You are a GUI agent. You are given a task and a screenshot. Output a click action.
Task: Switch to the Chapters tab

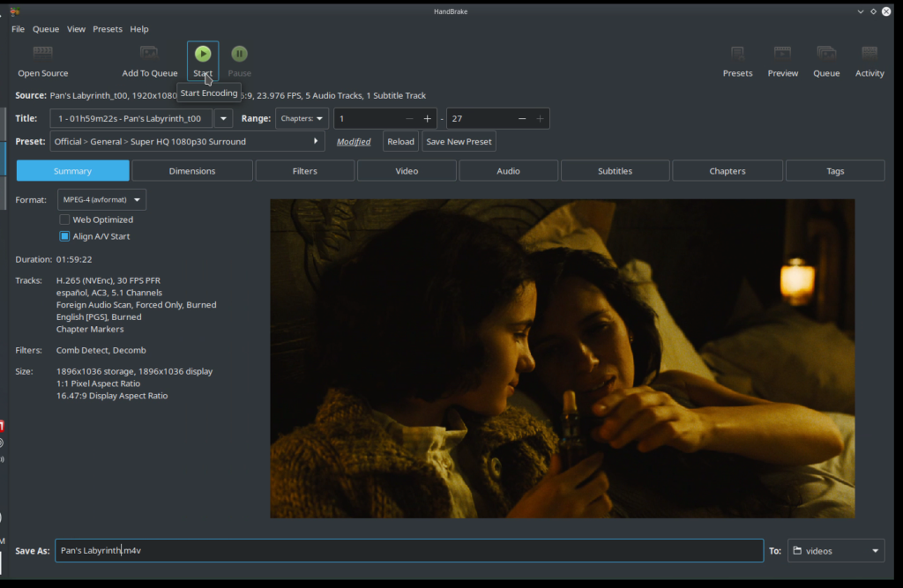(x=728, y=171)
